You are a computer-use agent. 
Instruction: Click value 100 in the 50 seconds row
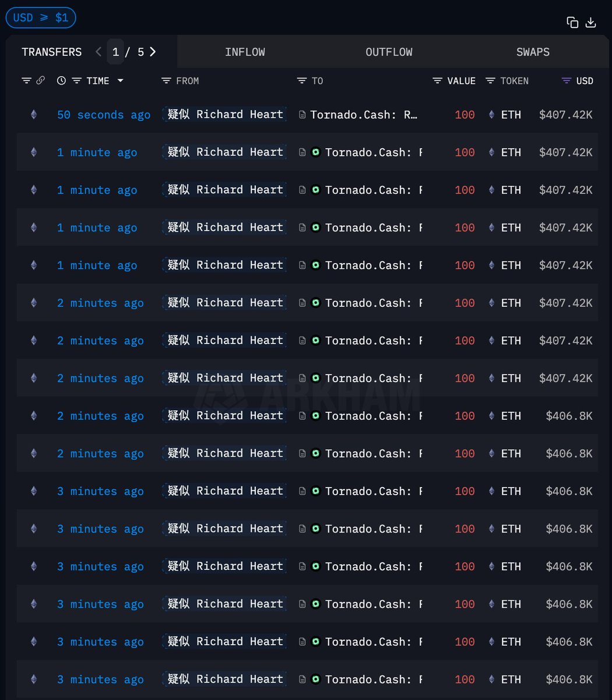[x=465, y=115]
